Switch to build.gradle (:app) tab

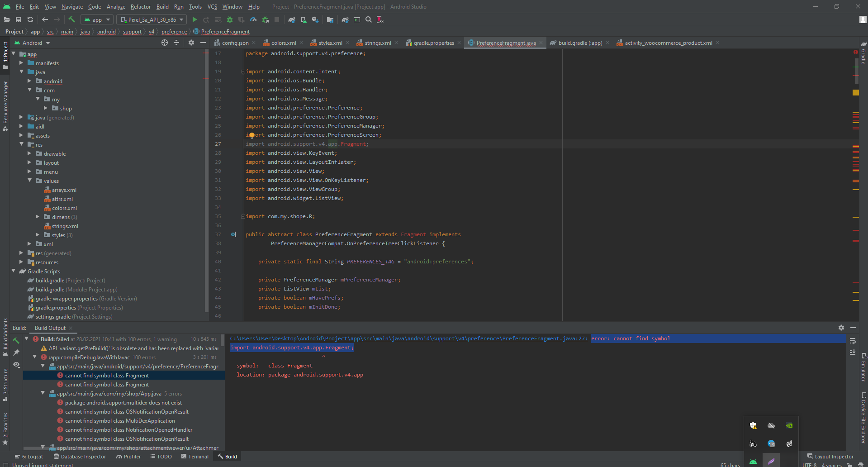[x=580, y=43]
